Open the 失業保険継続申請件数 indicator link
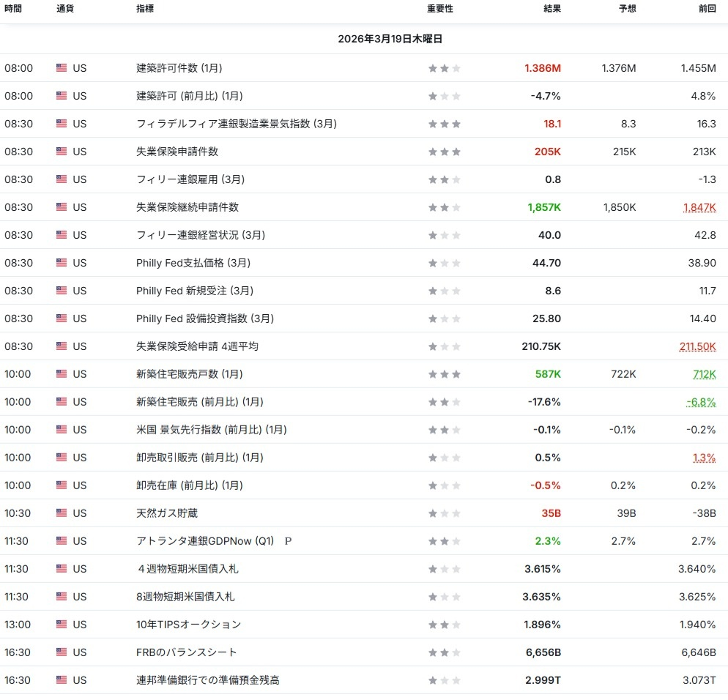 tap(187, 207)
